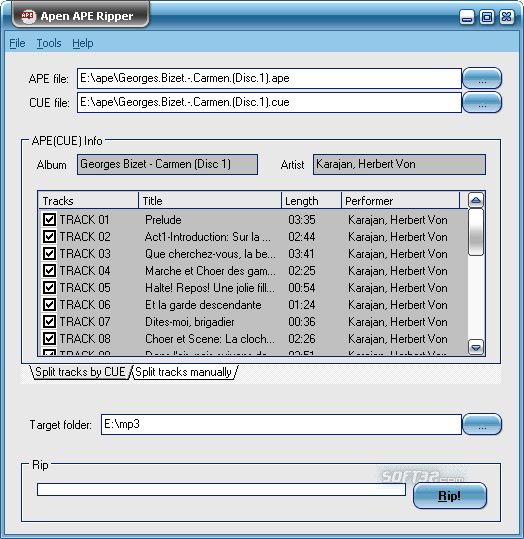Click the track list scrollbar thumb
Viewport: 524px width, 539px height.
pyautogui.click(x=476, y=232)
